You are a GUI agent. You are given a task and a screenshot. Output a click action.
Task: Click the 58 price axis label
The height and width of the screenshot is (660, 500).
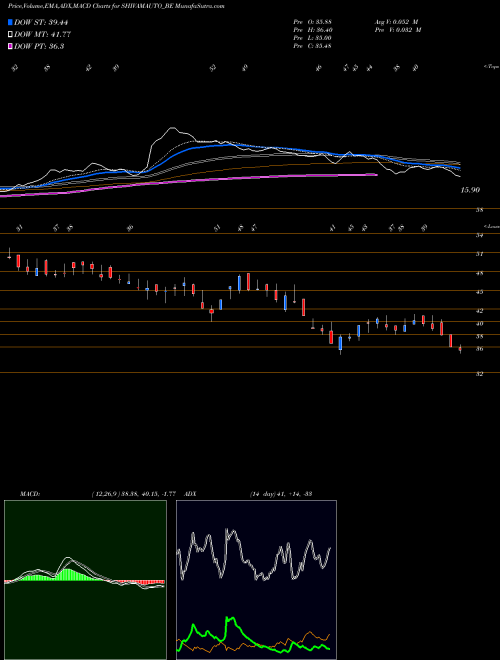[479, 210]
